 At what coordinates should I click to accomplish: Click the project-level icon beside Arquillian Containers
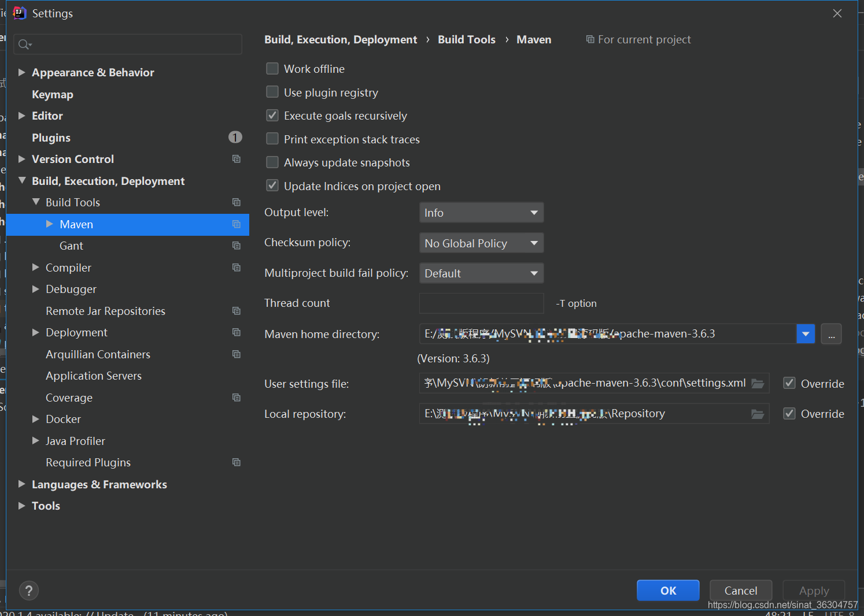tap(237, 354)
